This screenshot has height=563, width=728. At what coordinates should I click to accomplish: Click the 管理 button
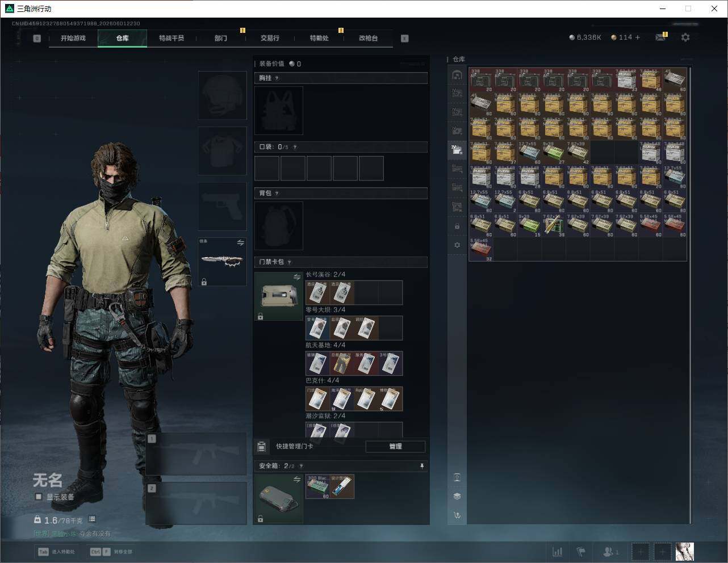[x=395, y=447]
